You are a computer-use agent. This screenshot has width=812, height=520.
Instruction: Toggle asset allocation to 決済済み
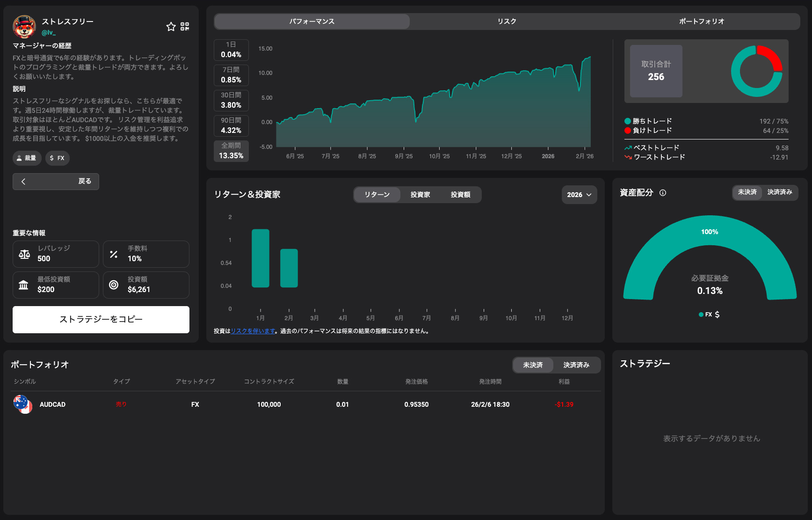click(x=779, y=192)
